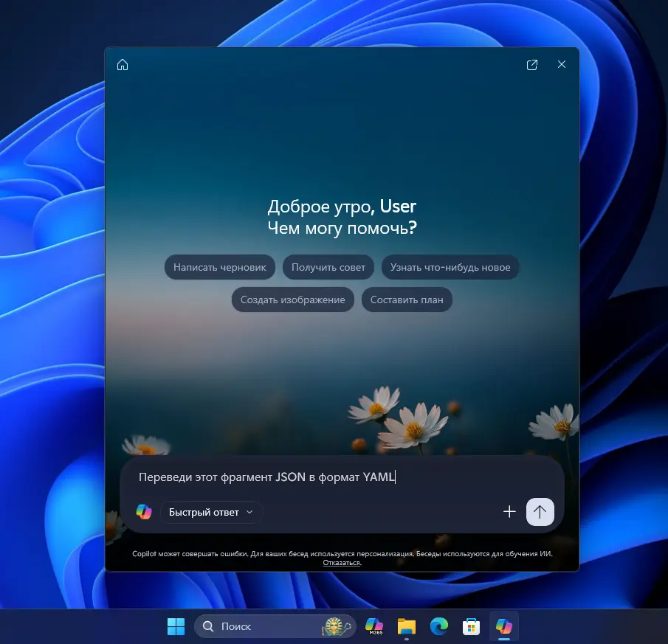The width and height of the screenshot is (668, 644).
Task: Select the Написать черновик suggestion
Action: coord(220,268)
